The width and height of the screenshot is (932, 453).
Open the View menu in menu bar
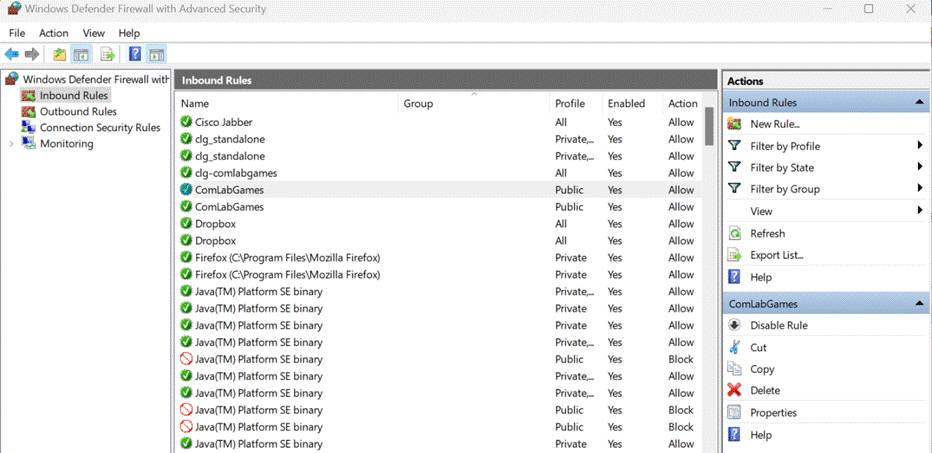pyautogui.click(x=93, y=33)
